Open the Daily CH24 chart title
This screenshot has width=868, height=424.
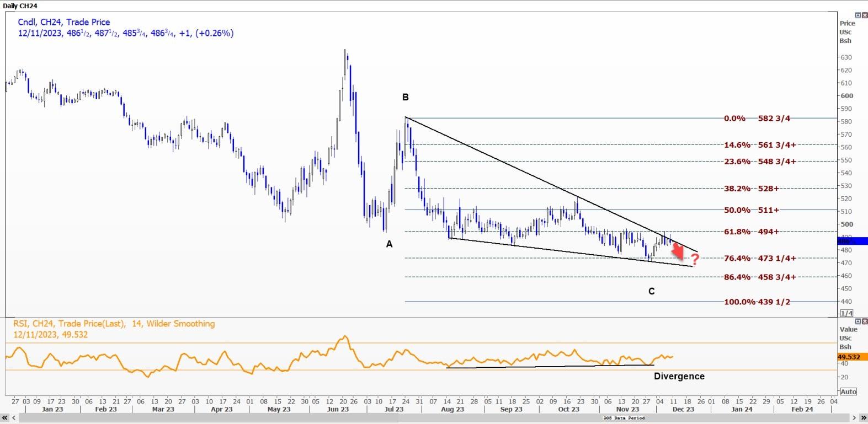click(20, 6)
